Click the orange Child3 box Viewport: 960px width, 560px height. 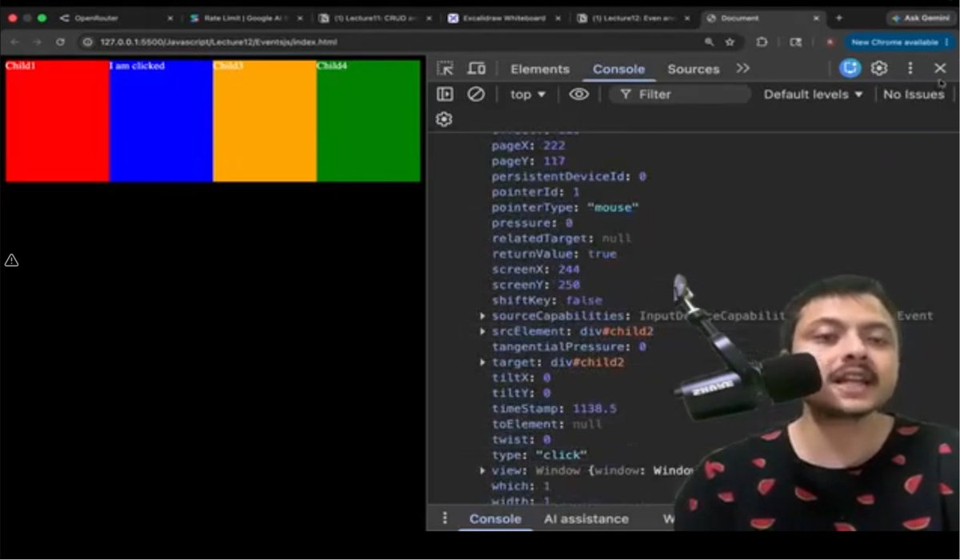[265, 121]
